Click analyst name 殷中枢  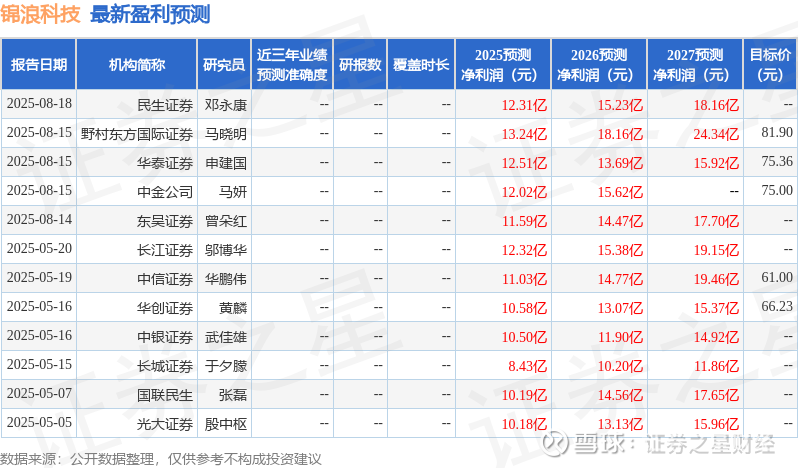226,424
